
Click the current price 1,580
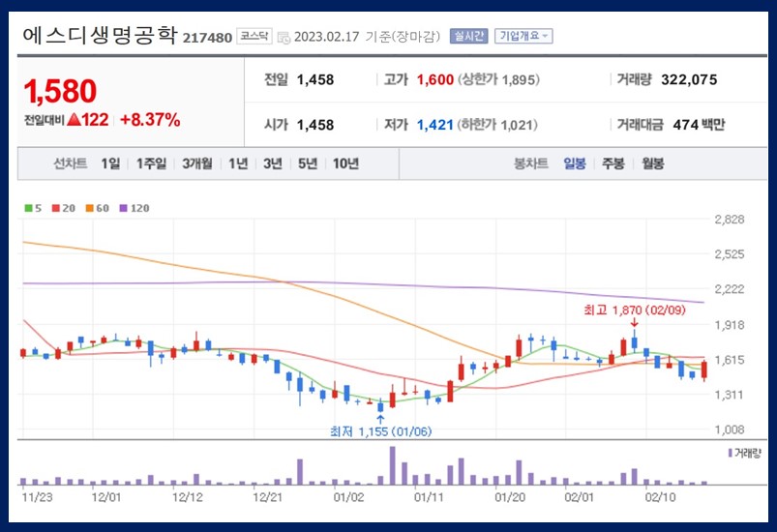click(x=60, y=91)
